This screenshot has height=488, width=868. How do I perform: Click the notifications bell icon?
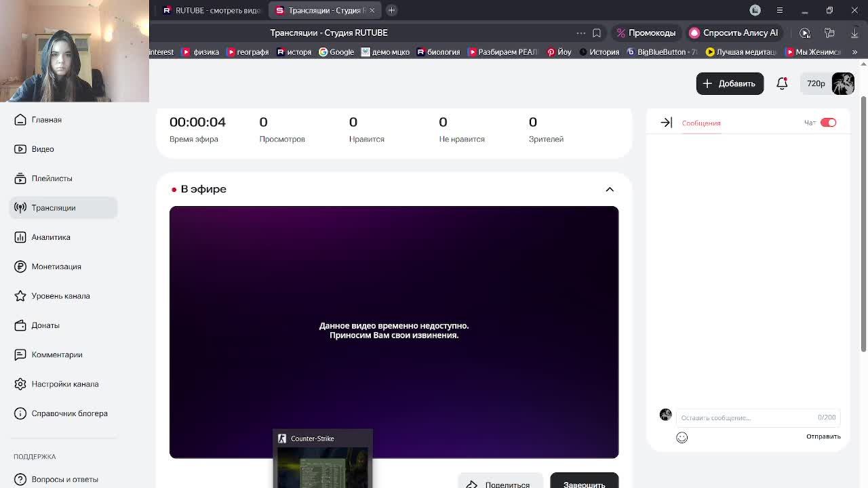(782, 83)
